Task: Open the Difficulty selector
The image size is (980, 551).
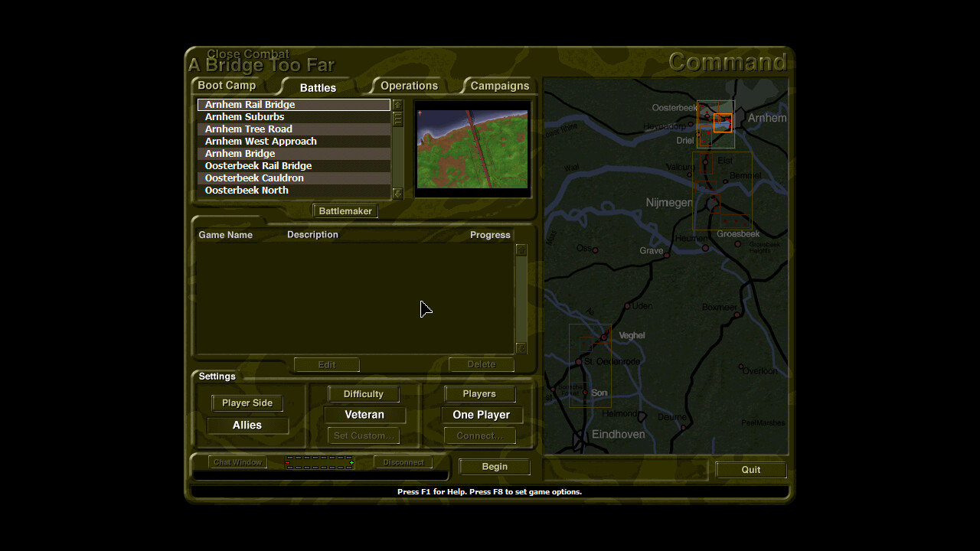Action: pyautogui.click(x=363, y=393)
